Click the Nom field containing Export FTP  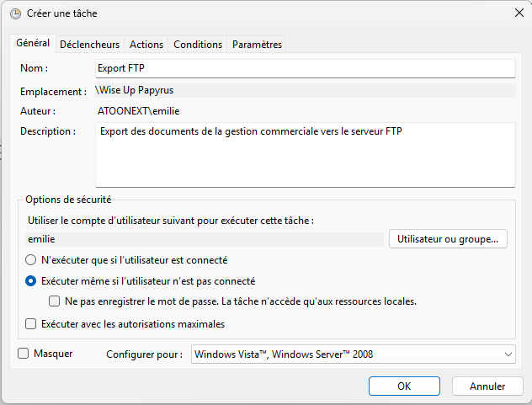coord(305,68)
